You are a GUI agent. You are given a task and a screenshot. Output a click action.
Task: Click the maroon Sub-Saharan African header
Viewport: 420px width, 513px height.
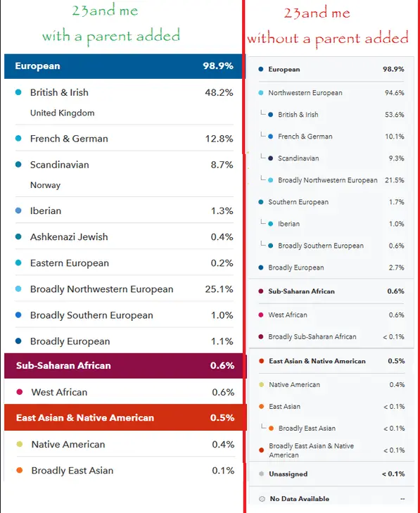click(x=125, y=366)
